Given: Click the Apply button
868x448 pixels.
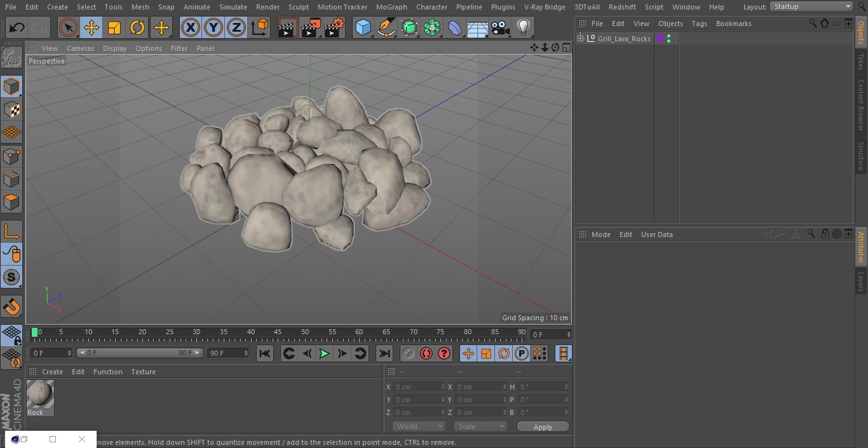Looking at the screenshot, I should (x=543, y=427).
